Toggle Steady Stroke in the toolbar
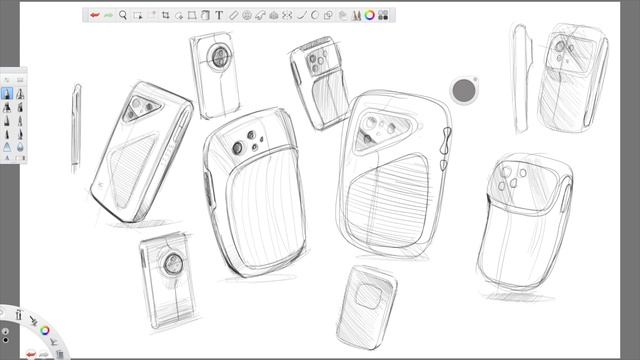The height and width of the screenshot is (360, 640). [302, 16]
